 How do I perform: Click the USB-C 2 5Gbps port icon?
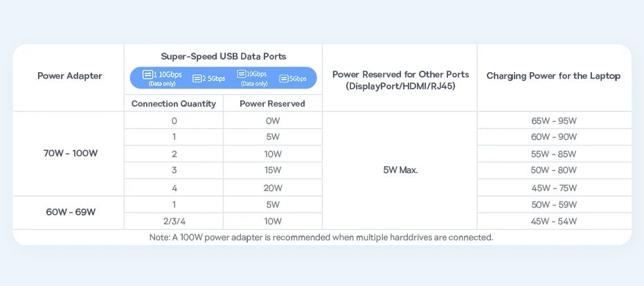[x=197, y=79]
